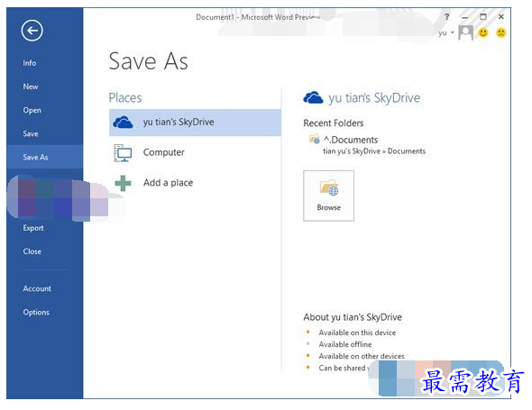Image resolution: width=532 pixels, height=410 pixels.
Task: Go back using the circled arrow
Action: click(x=32, y=31)
